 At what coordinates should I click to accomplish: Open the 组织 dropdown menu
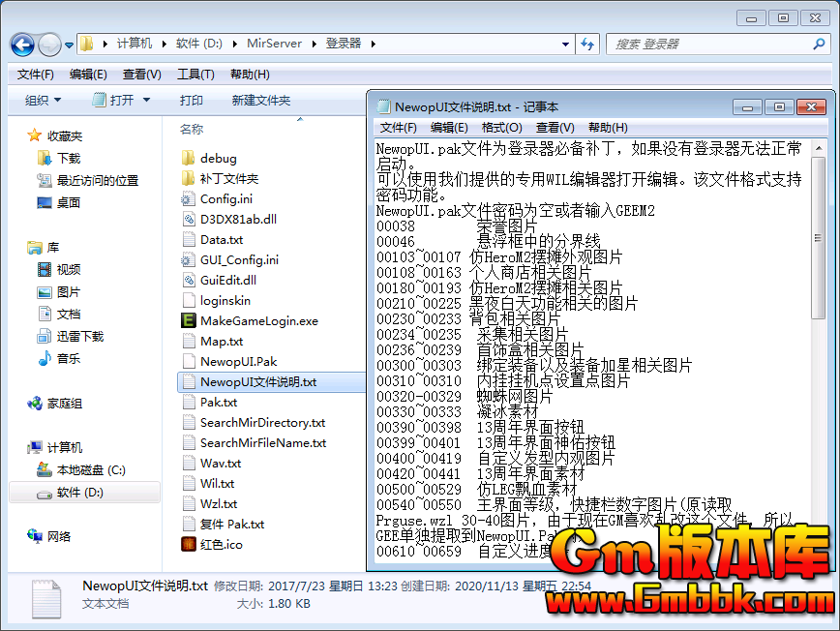click(x=43, y=101)
